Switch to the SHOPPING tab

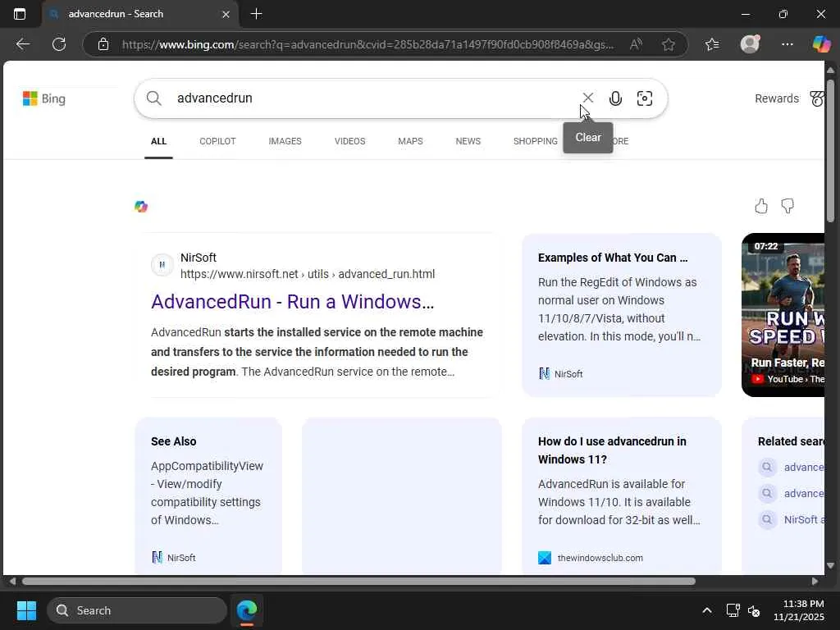(535, 141)
